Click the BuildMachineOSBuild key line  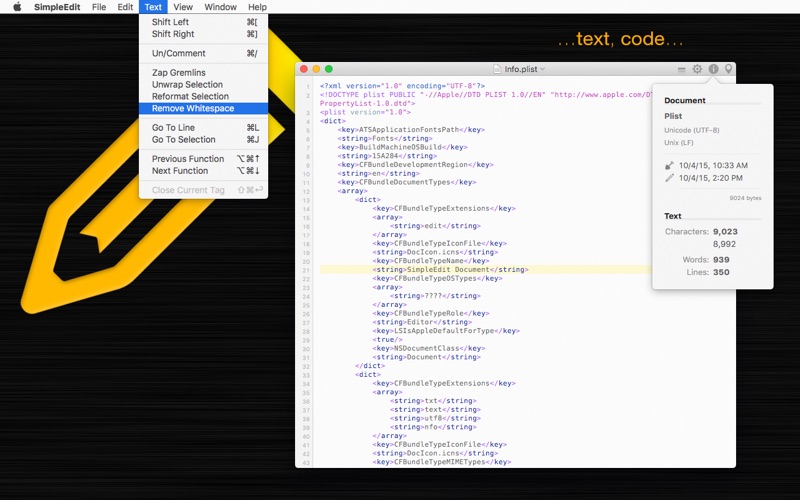(402, 147)
